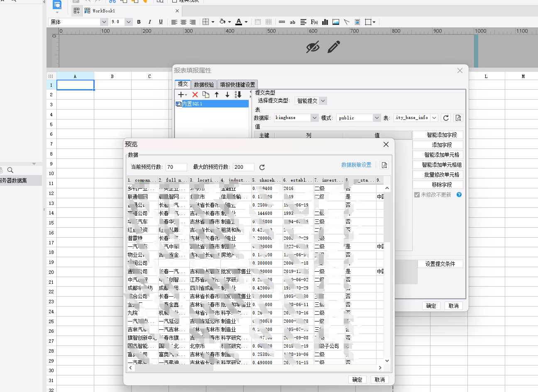538x392 pixels.
Task: Center align cell text
Action: coord(183,22)
